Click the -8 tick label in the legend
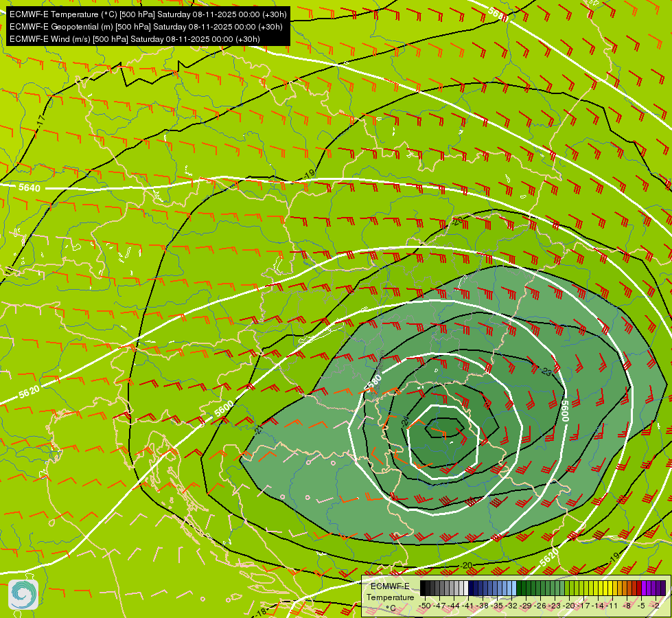The width and height of the screenshot is (672, 618). point(627,606)
